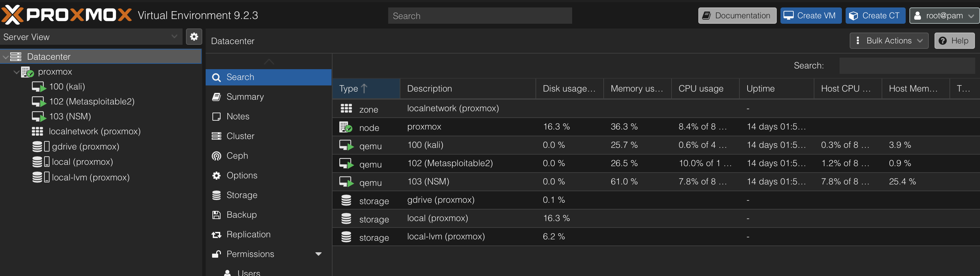
Task: Focus the top global Search field
Action: click(x=480, y=16)
